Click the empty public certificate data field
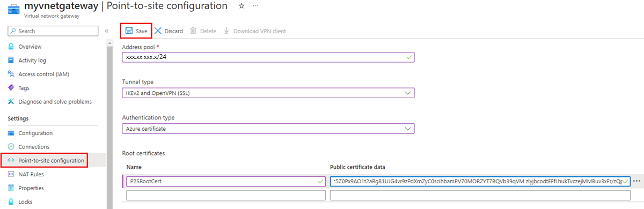Image resolution: width=644 pixels, height=209 pixels. click(x=480, y=196)
